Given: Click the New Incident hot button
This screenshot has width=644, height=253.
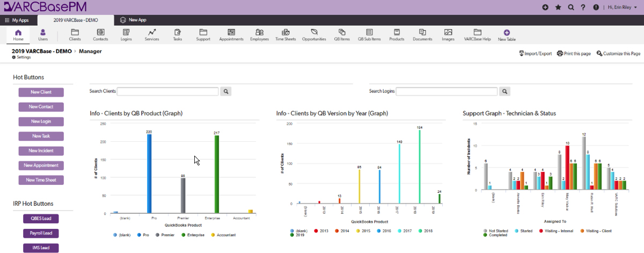Looking at the screenshot, I should click(41, 151).
